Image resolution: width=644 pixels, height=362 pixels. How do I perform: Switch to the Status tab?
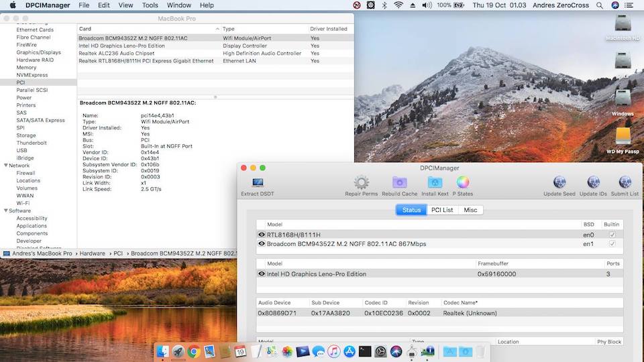point(411,210)
